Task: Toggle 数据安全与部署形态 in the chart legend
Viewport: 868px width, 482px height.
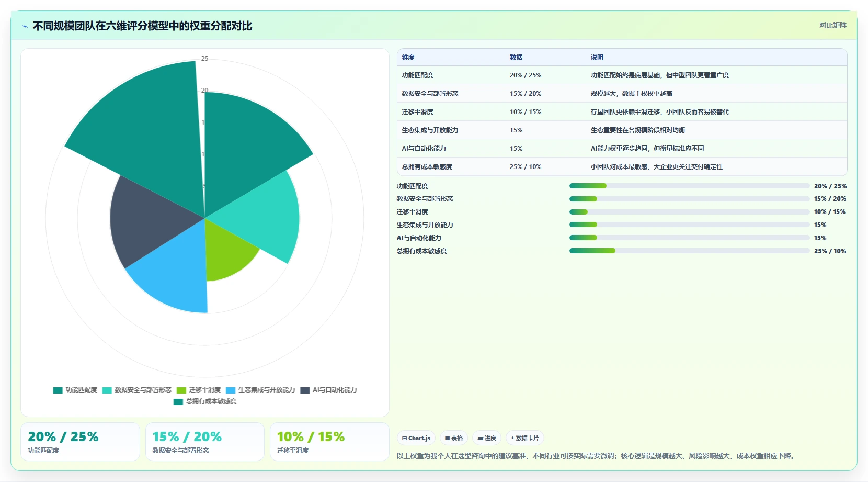Action: tap(137, 390)
